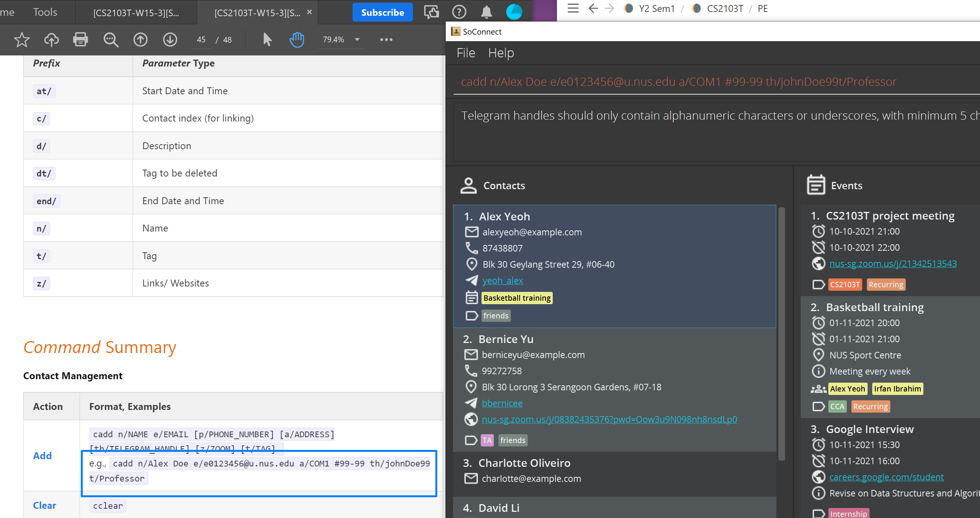The image size is (980, 518).
Task: Click the Subscribe button
Action: click(x=382, y=12)
